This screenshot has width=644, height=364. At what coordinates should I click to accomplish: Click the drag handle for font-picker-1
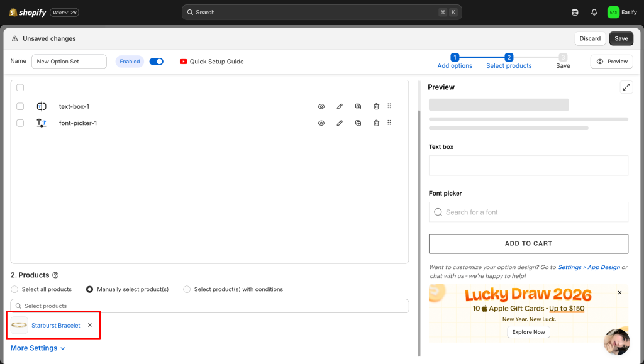389,123
